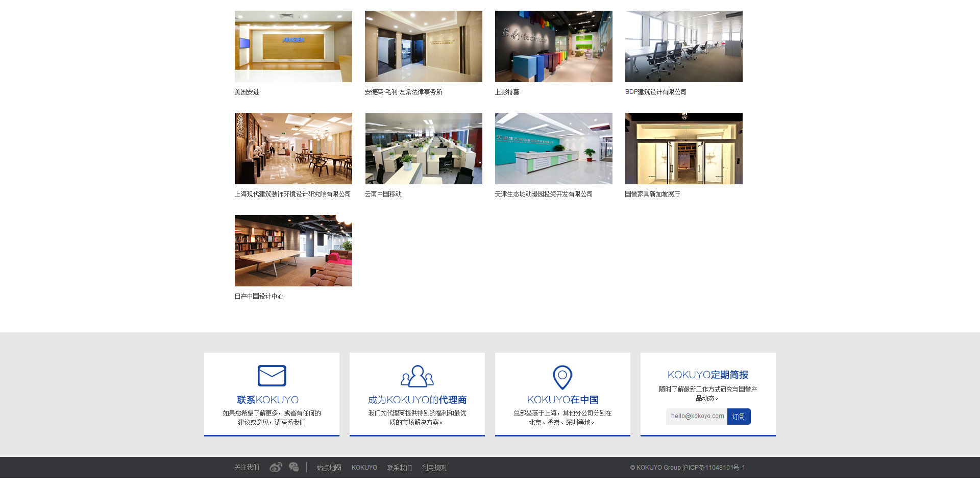980x487 pixels.
Task: Open the 国誉家具新加坡展厅 thumbnail
Action: point(684,149)
